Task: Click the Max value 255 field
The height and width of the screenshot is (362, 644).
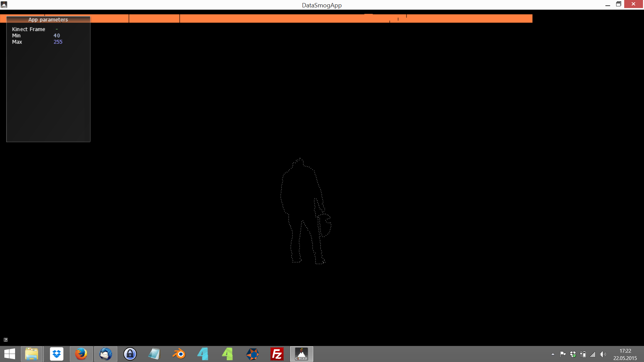Action: point(58,42)
